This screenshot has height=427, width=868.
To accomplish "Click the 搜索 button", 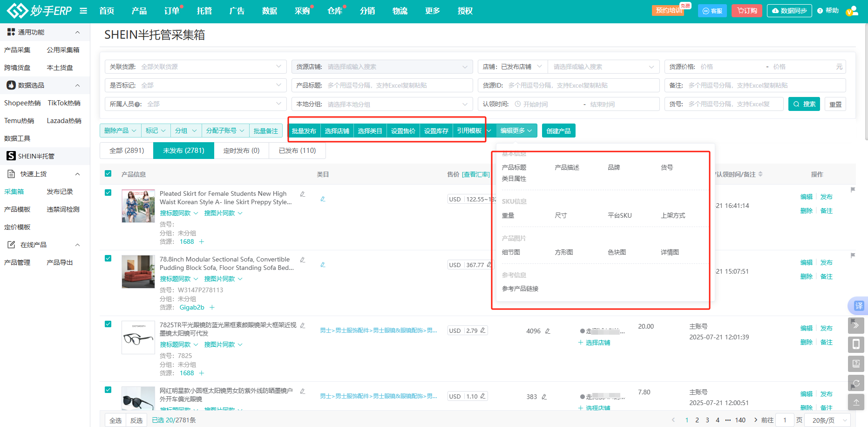I will (804, 104).
